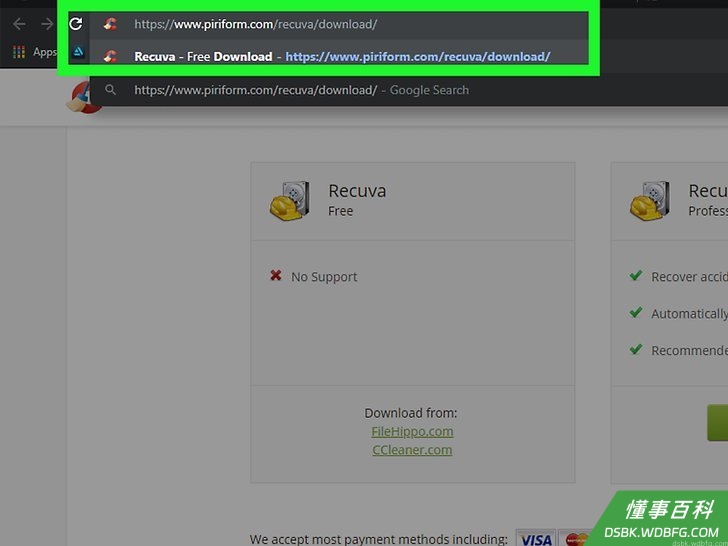The height and width of the screenshot is (546, 728).
Task: Go forward with the browser forward arrow
Action: click(47, 24)
